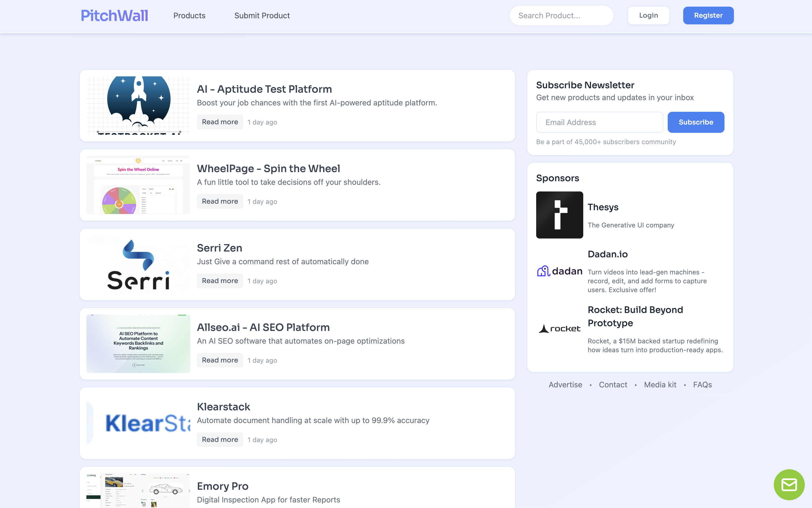812x508 pixels.
Task: Click the dadan sponsor logo
Action: click(559, 271)
